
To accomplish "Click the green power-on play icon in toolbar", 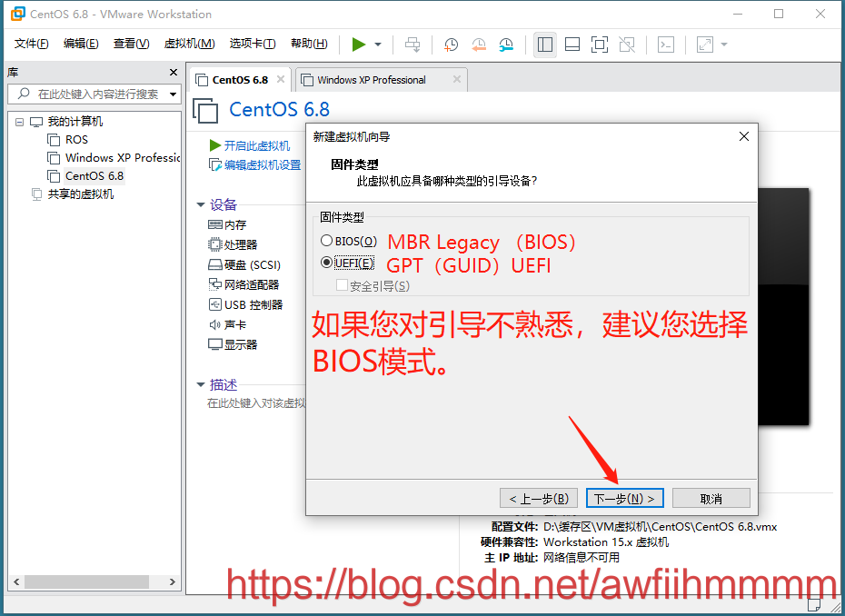I will click(x=358, y=45).
